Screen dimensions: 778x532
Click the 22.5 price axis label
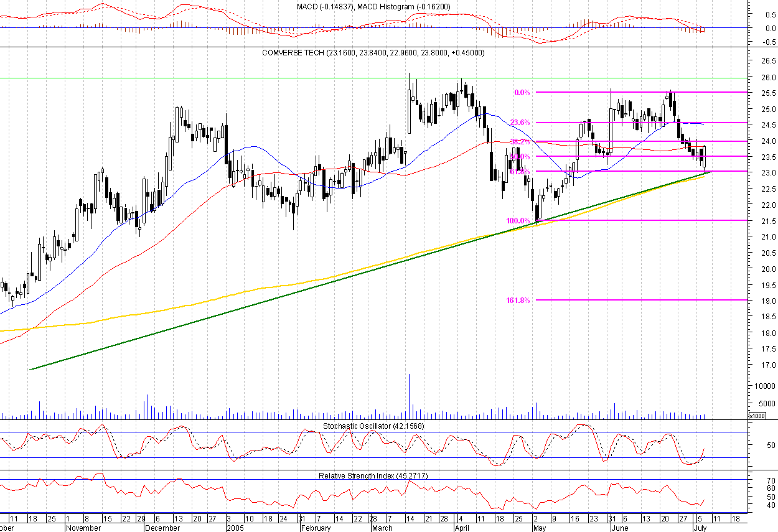pos(767,189)
